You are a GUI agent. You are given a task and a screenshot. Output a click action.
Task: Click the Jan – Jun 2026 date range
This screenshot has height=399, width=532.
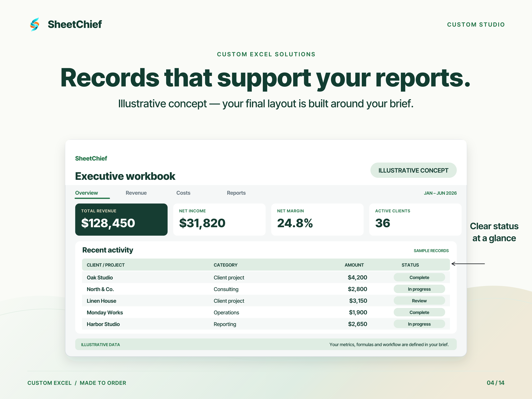point(440,193)
